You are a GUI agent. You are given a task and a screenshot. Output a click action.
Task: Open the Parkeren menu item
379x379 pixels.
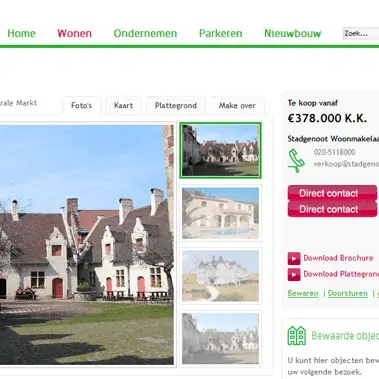coord(221,33)
